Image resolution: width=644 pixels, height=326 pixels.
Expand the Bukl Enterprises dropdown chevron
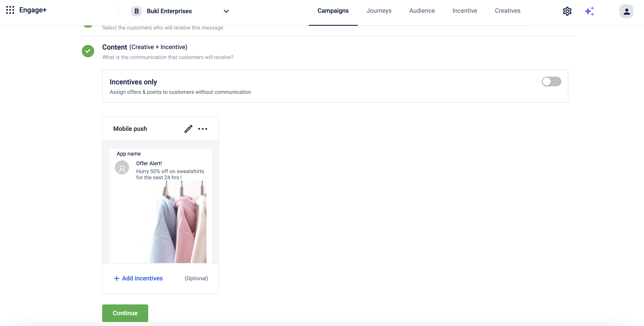point(226,11)
